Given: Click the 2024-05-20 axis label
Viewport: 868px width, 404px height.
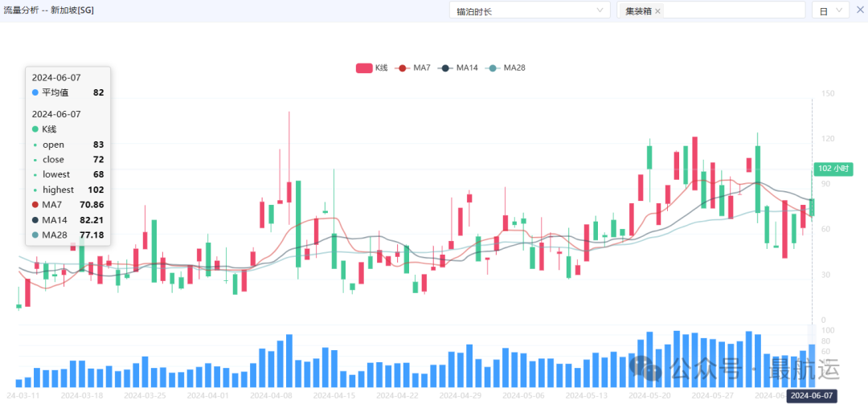Looking at the screenshot, I should tap(650, 396).
